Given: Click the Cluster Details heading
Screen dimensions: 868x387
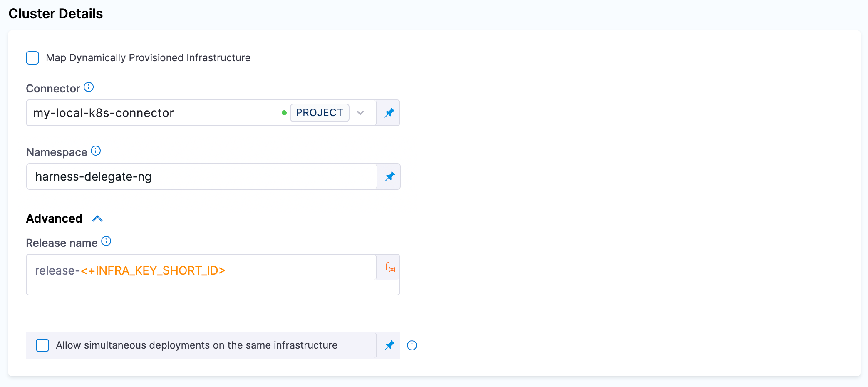Looking at the screenshot, I should click(x=56, y=13).
